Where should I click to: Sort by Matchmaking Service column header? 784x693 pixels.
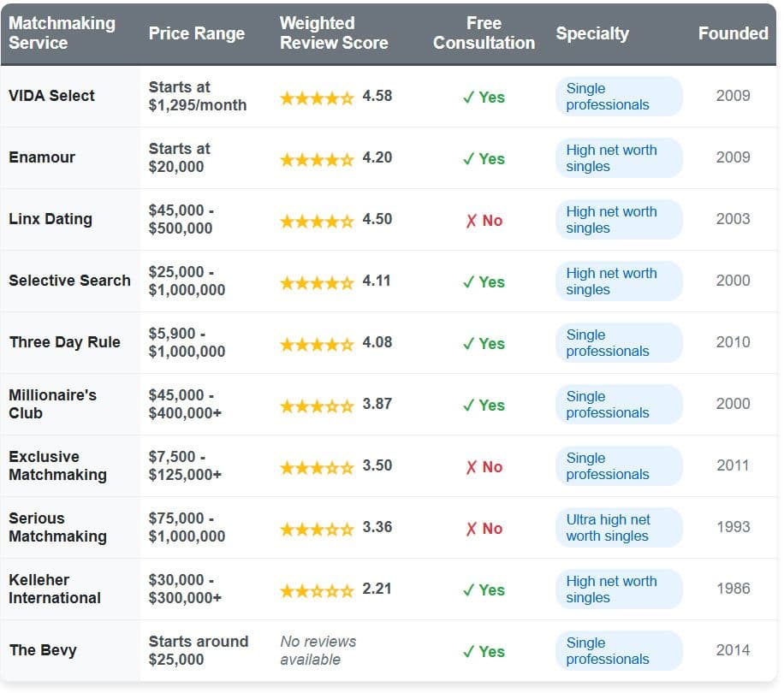pyautogui.click(x=62, y=33)
